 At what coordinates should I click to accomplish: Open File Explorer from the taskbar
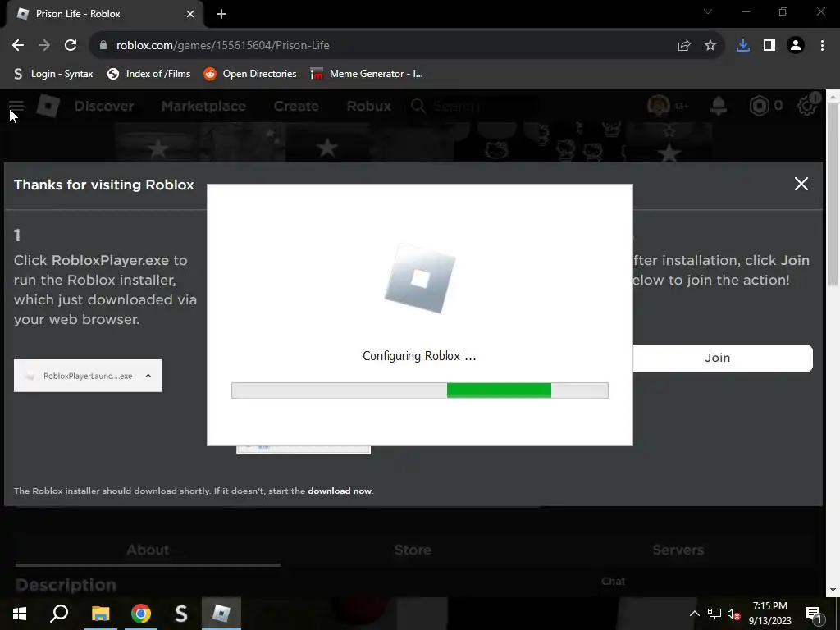100,614
